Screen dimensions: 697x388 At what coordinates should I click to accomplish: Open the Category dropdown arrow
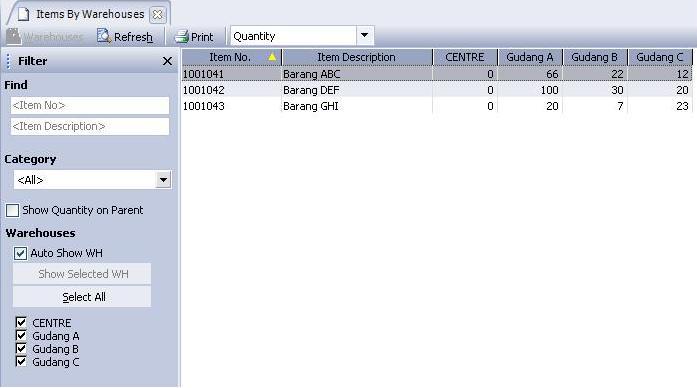[163, 180]
